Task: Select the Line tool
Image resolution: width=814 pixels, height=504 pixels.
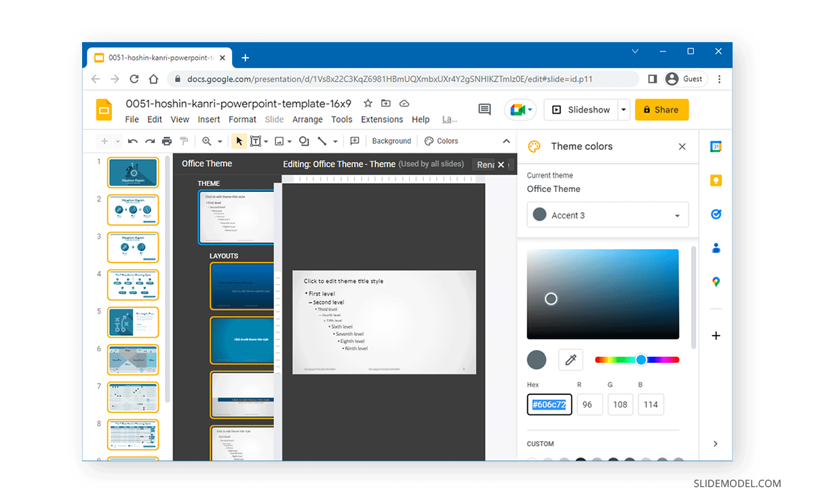Action: tap(322, 140)
